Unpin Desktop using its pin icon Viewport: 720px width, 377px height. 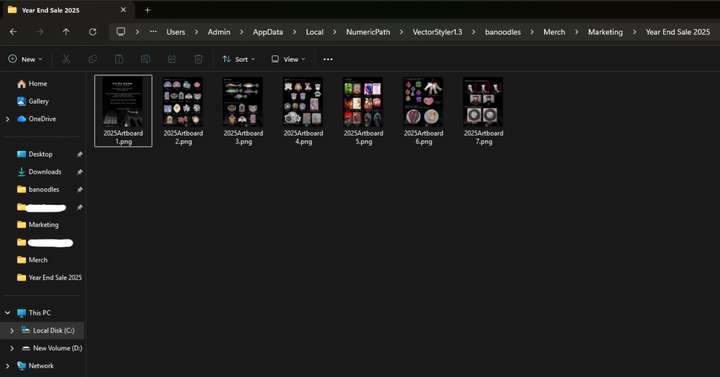pos(79,155)
